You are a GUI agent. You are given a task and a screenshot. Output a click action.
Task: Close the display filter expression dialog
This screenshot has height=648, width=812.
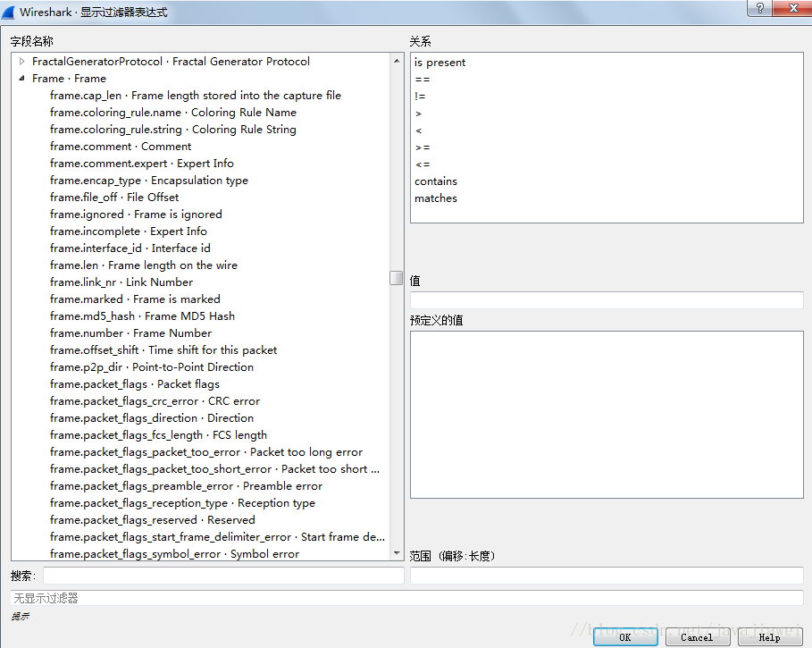pyautogui.click(x=793, y=8)
